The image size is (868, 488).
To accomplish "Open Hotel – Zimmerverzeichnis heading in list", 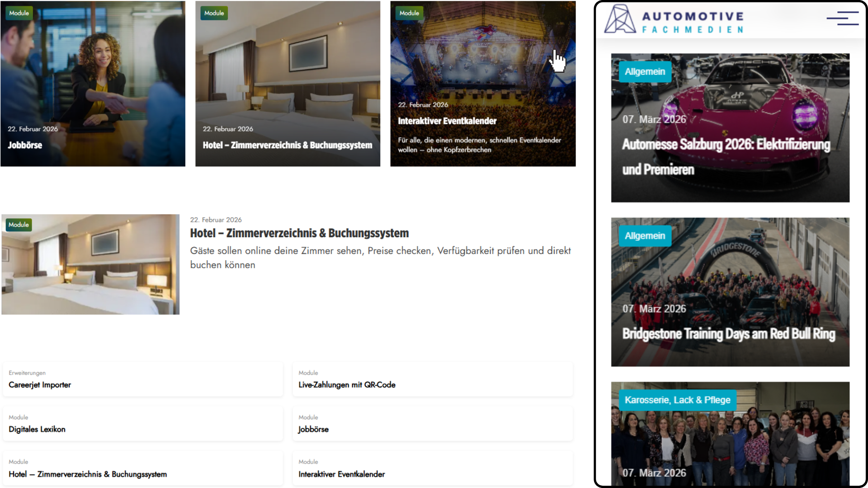I will pos(299,233).
